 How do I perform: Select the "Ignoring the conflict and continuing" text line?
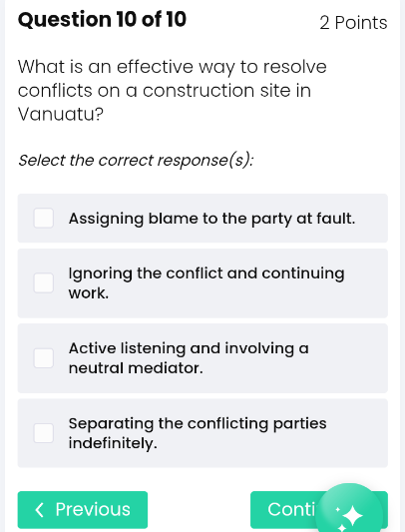[206, 273]
